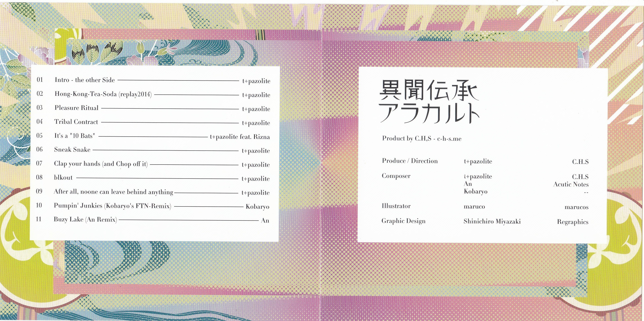Click the Sneak Snake track title
The width and height of the screenshot is (644, 321).
pyautogui.click(x=72, y=150)
